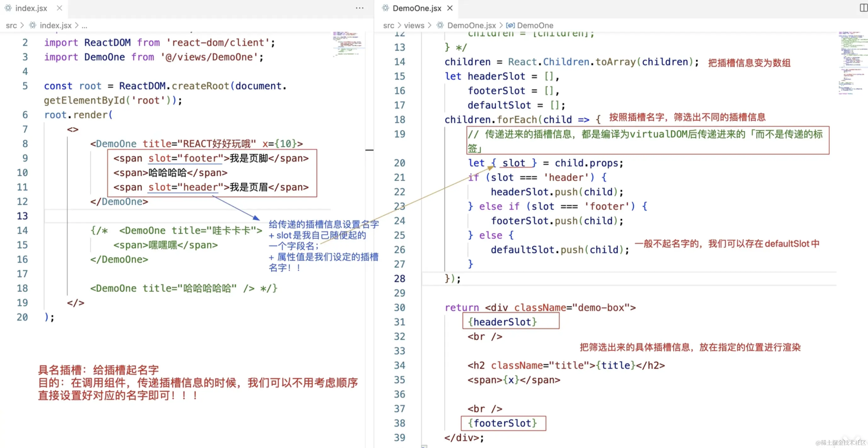Close the index.jsx tab
The image size is (868, 448).
(x=59, y=8)
